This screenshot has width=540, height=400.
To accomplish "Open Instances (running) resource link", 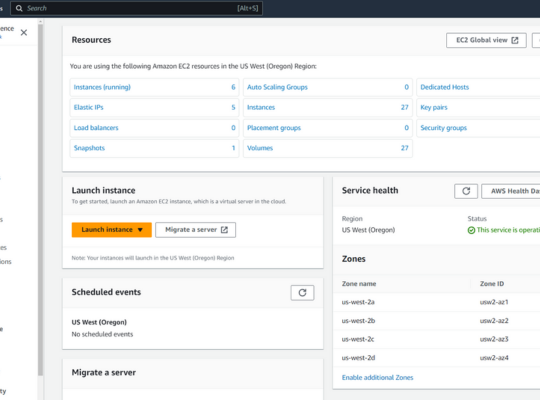I will pyautogui.click(x=102, y=87).
